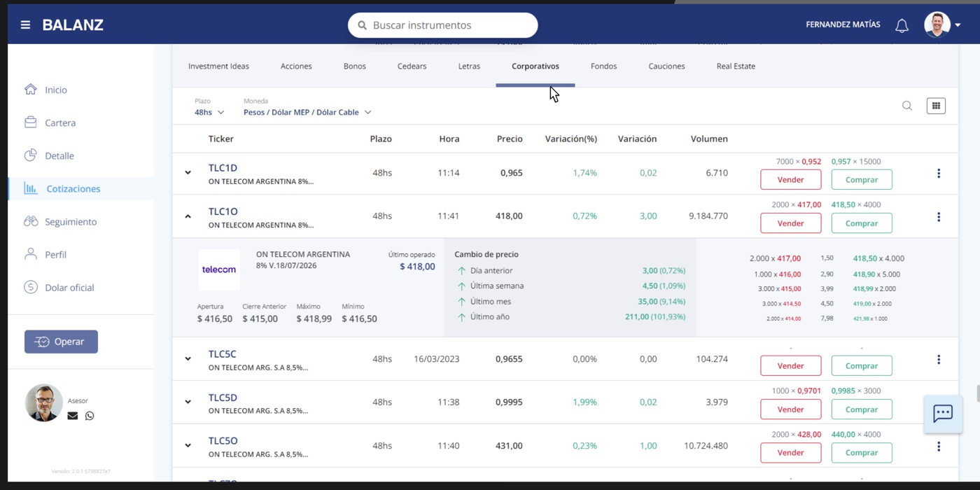Click Comprar for TLC1D

tap(862, 179)
